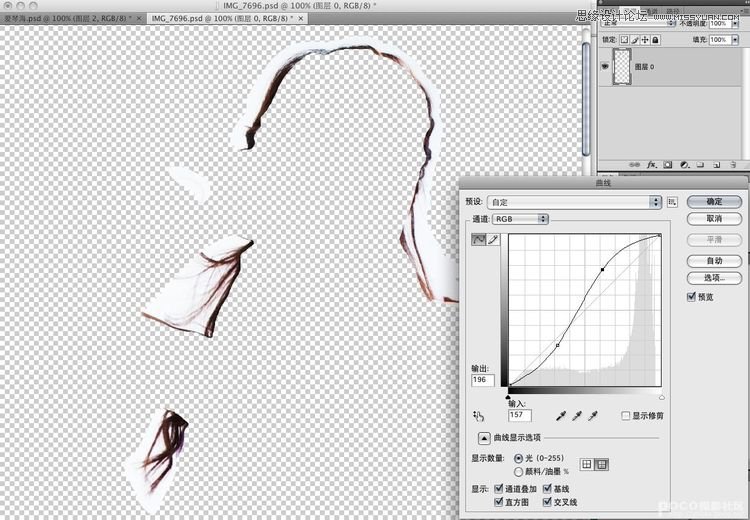Click the white point eyedropper
Screen dimensions: 750x520
593,415
